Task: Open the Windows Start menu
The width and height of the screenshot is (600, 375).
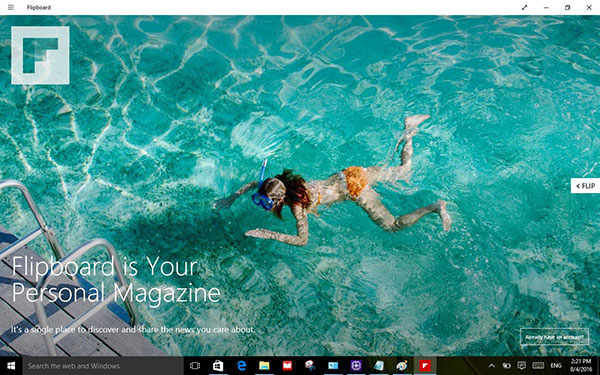Action: click(x=11, y=366)
